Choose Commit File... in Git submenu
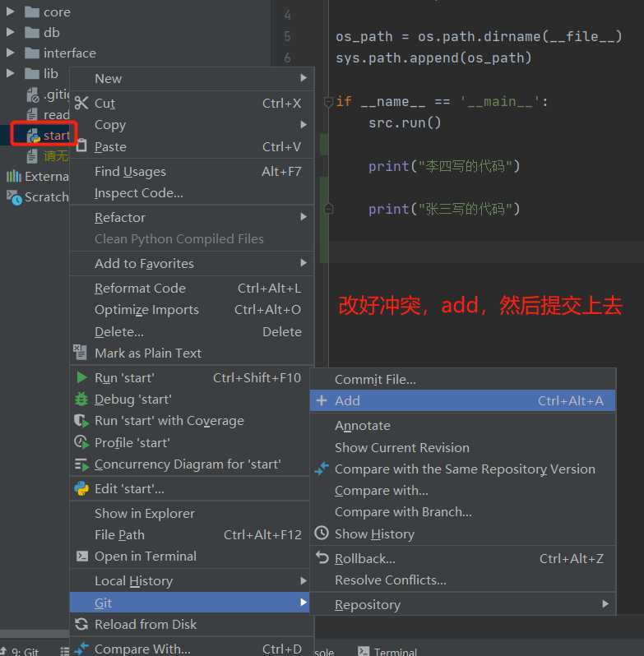Screen dimensions: 644x656 tap(463, 380)
